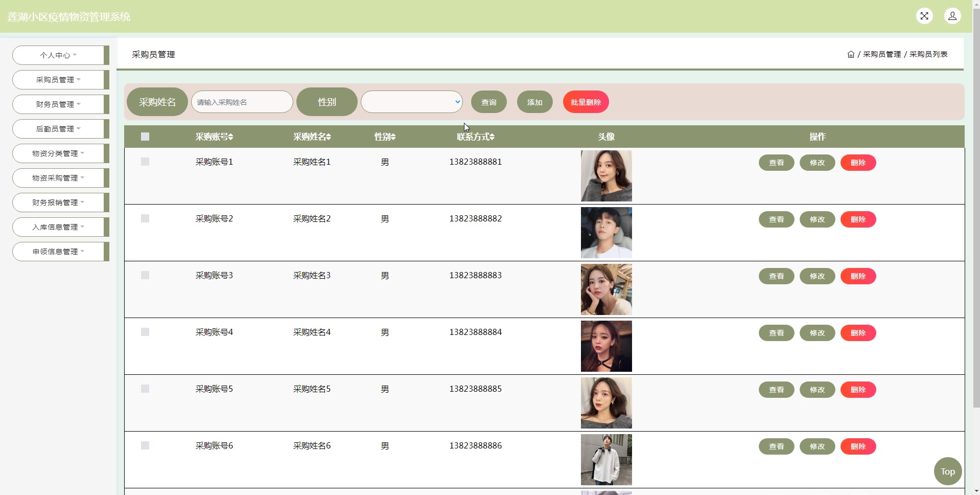This screenshot has height=495, width=980.
Task: Edit 采购账号4 with 修改 button
Action: click(x=818, y=333)
